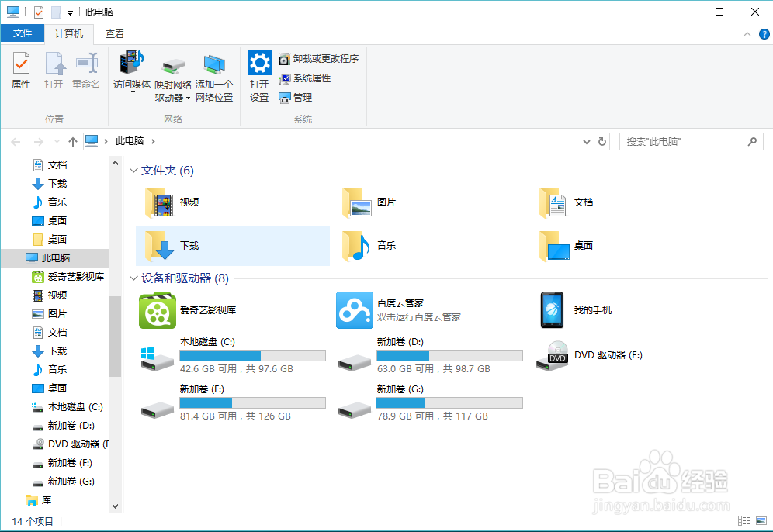Collapse the 文件夹 (6) section
This screenshot has height=532, width=773.
pyautogui.click(x=133, y=170)
